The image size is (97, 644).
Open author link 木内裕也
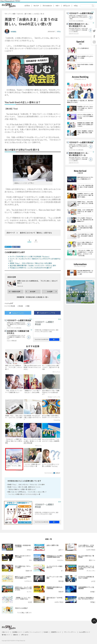click(13, 32)
